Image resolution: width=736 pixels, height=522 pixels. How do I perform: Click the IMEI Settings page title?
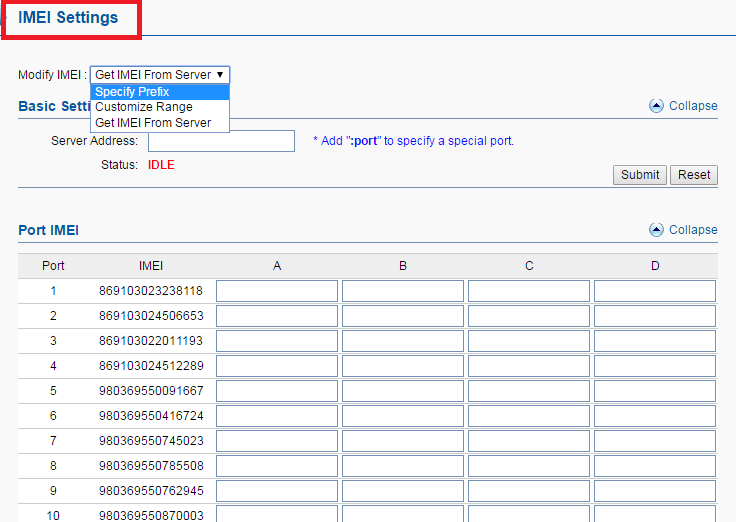click(x=68, y=17)
